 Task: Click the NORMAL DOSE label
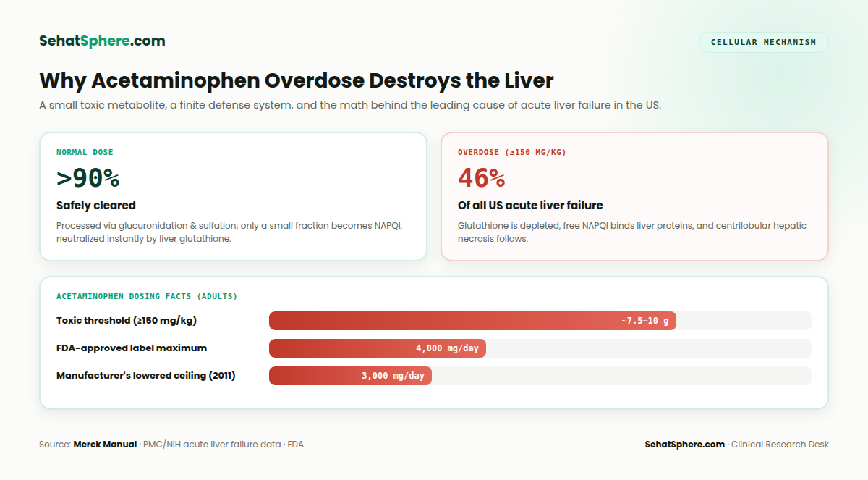pos(85,153)
